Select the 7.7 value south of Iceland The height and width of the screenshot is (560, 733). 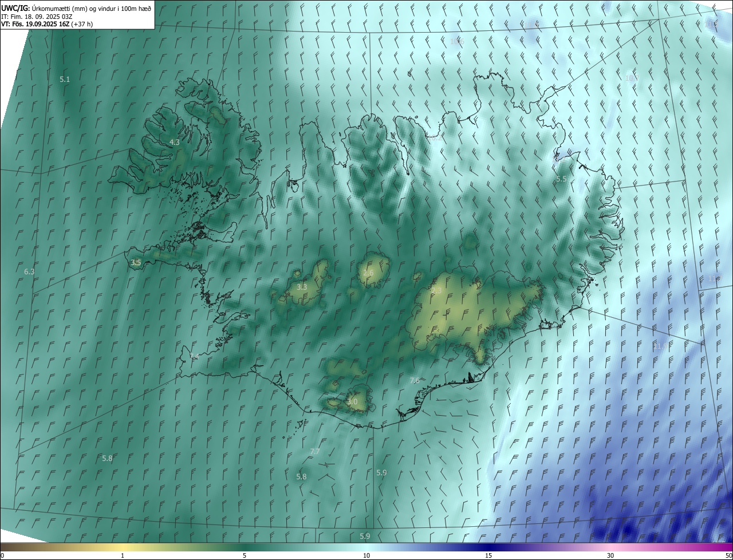tap(314, 452)
